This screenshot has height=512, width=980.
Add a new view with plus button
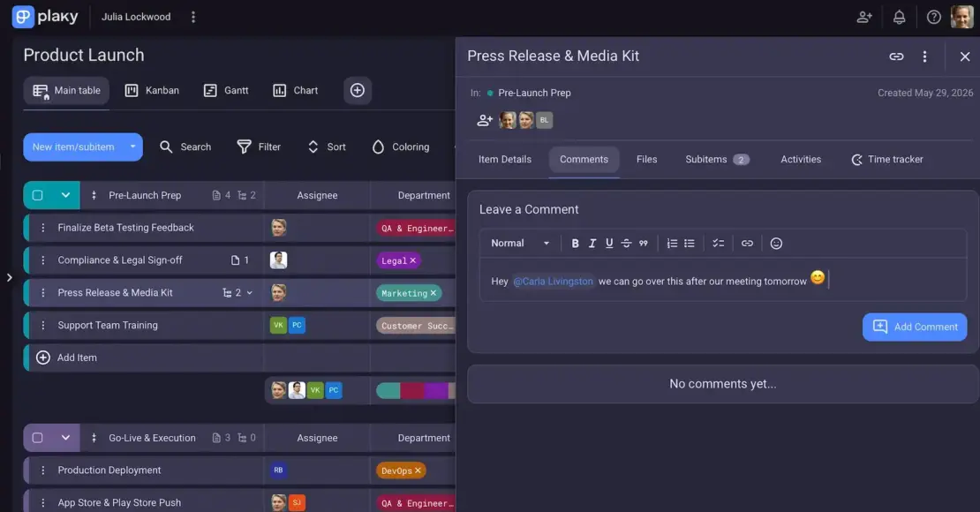[358, 91]
